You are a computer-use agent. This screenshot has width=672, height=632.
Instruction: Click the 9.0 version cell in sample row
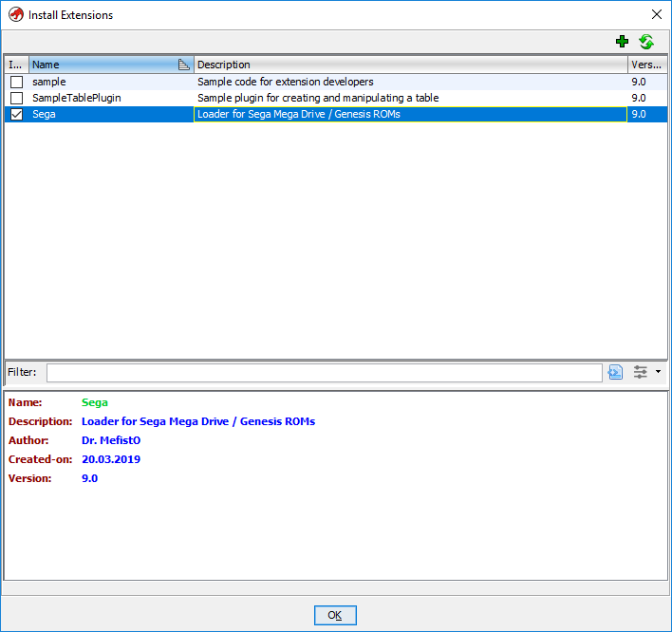pyautogui.click(x=647, y=82)
